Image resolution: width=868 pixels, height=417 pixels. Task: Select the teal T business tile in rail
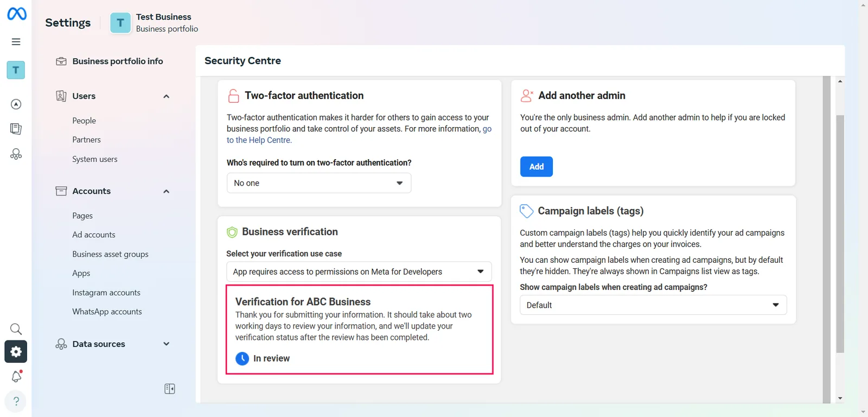tap(16, 70)
